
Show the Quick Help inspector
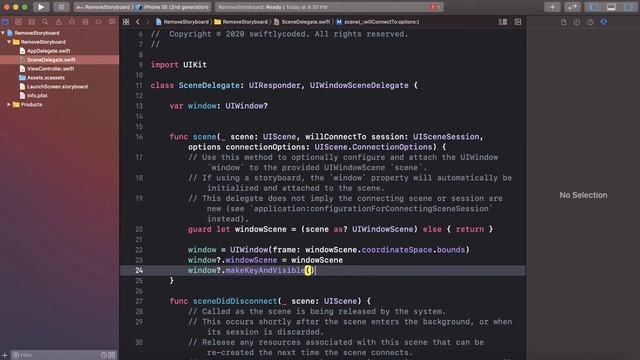pos(590,22)
